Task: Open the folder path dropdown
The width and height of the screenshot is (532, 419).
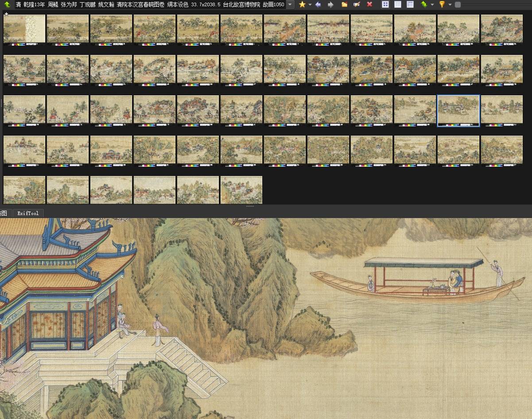Action: tap(290, 4)
